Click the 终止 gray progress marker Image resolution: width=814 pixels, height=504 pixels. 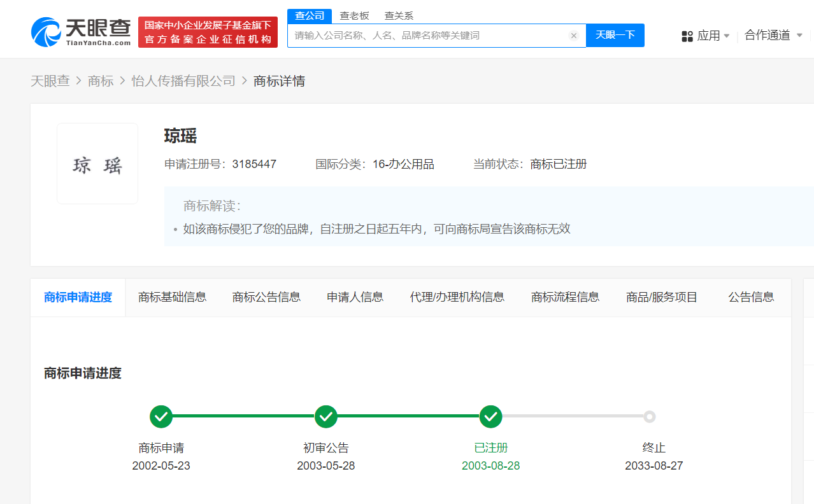[649, 417]
